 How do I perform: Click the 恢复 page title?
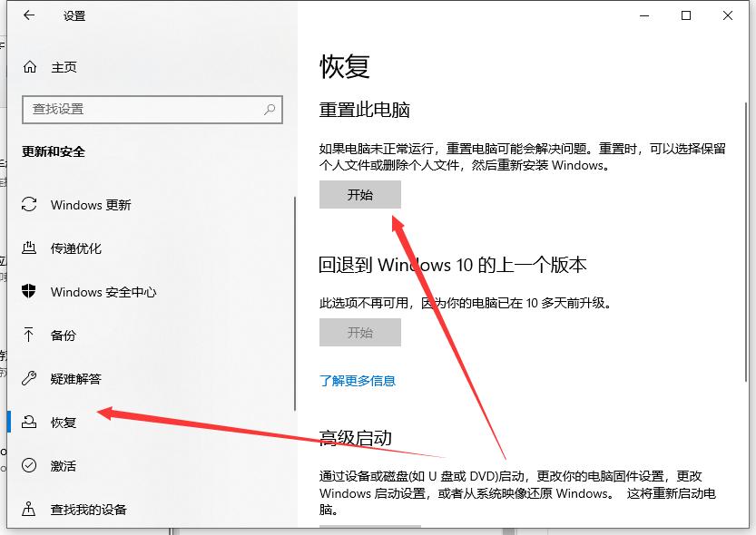point(344,66)
